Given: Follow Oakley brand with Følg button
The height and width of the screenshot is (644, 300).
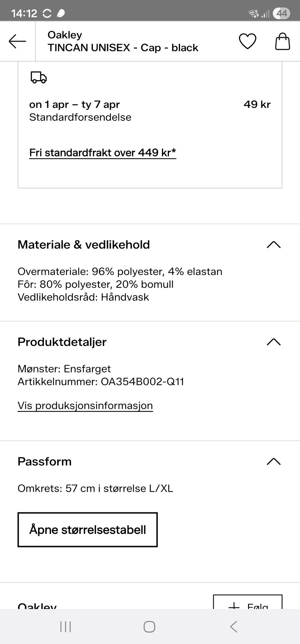Looking at the screenshot, I should point(247,602).
